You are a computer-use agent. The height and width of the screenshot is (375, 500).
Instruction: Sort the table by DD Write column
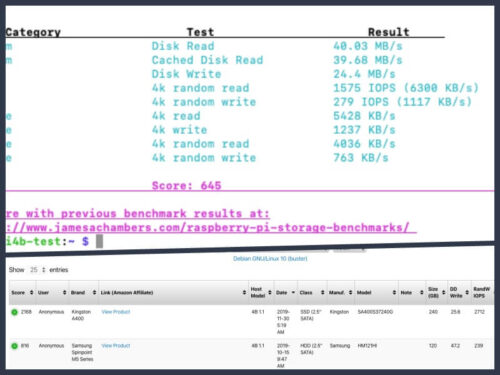coord(459,293)
